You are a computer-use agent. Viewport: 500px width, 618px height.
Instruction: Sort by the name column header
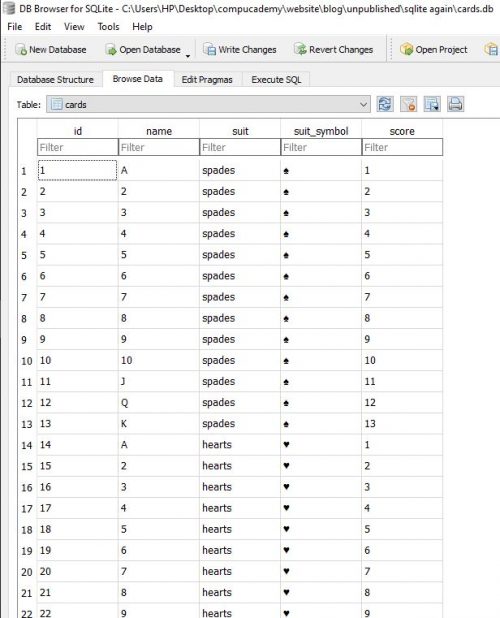159,131
